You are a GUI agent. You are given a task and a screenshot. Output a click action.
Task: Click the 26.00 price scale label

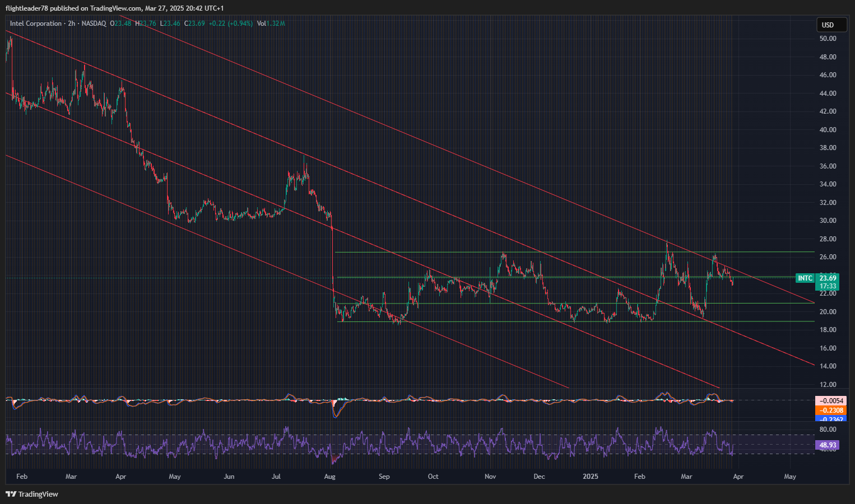tap(828, 257)
